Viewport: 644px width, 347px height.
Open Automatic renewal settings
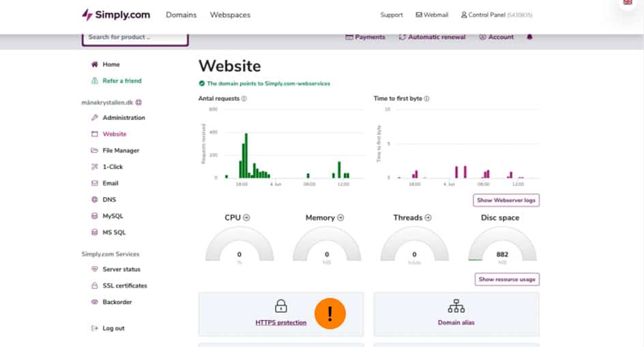432,37
